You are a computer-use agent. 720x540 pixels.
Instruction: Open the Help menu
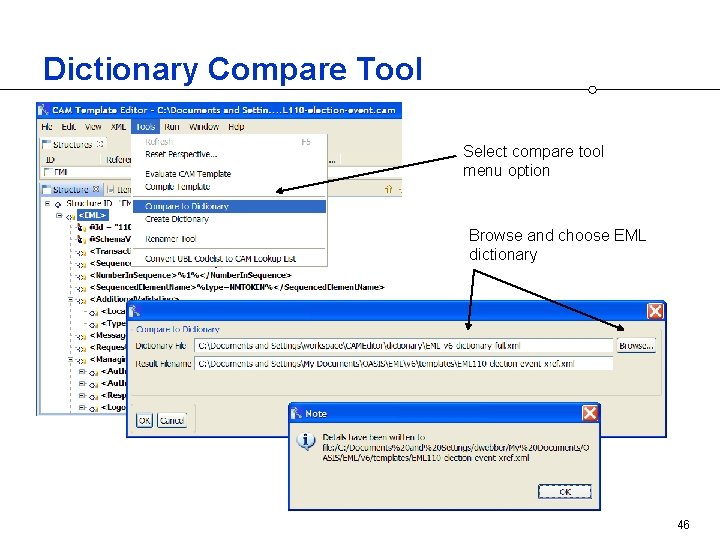pyautogui.click(x=236, y=127)
